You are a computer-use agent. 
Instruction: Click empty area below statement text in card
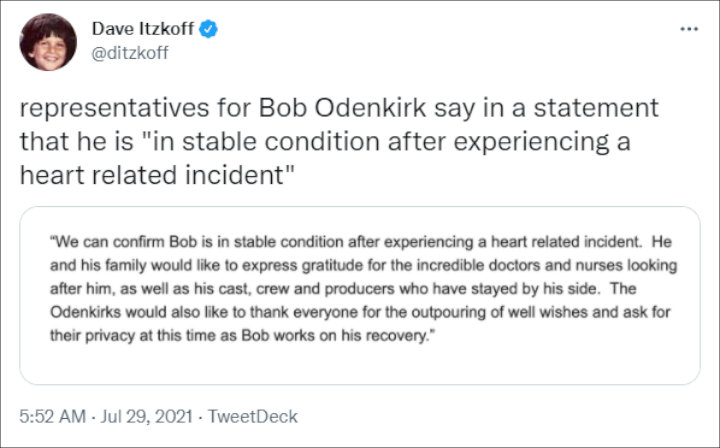click(360, 364)
